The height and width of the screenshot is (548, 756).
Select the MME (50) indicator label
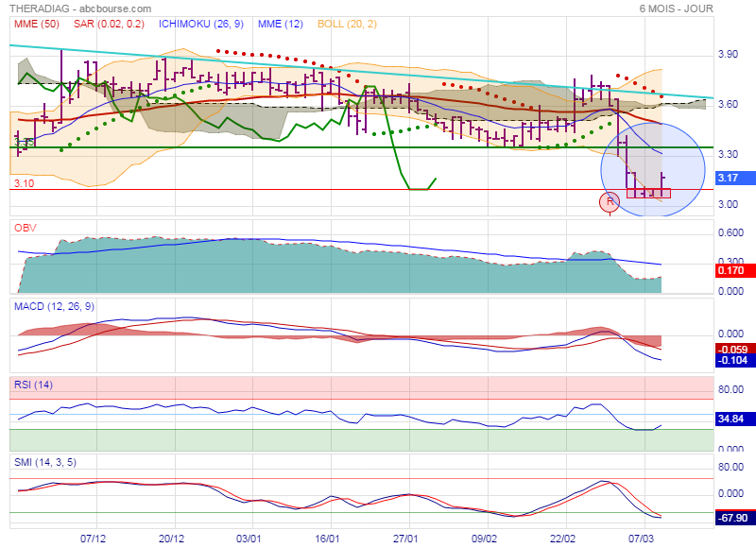pyautogui.click(x=37, y=24)
